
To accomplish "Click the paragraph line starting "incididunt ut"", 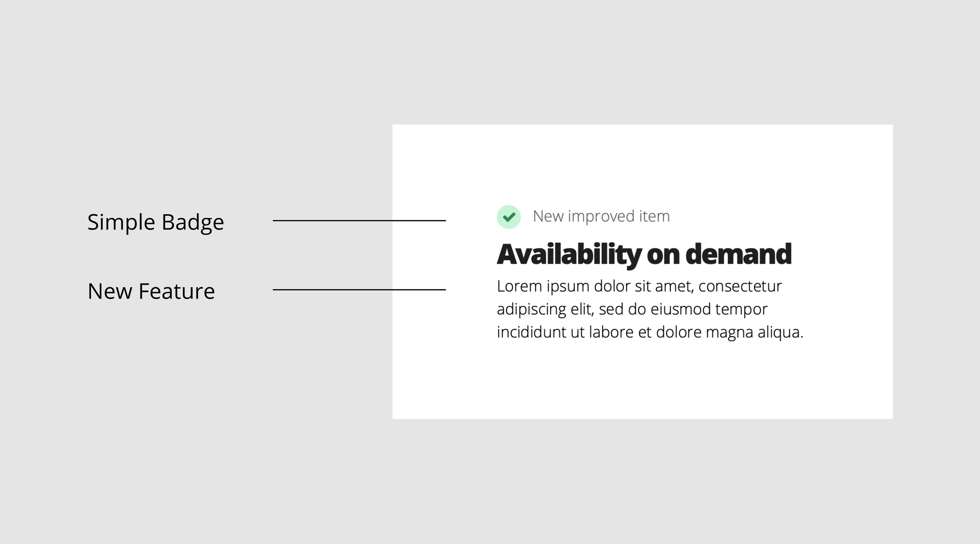I will pyautogui.click(x=650, y=332).
